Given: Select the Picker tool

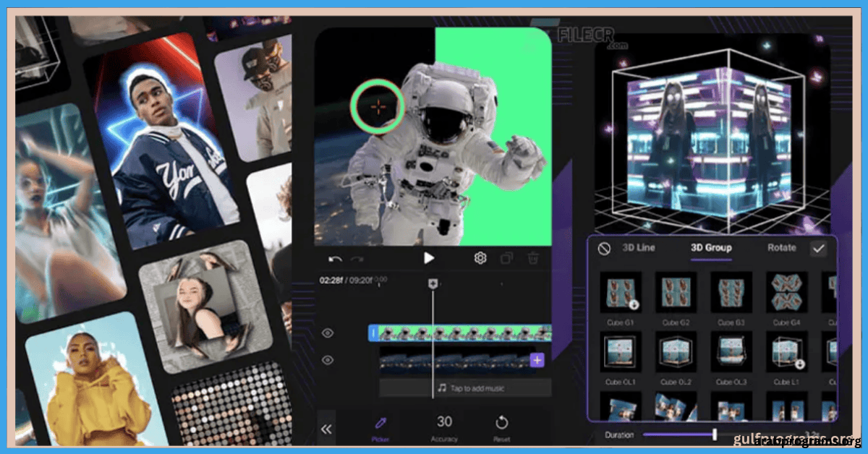Looking at the screenshot, I should point(380,427).
